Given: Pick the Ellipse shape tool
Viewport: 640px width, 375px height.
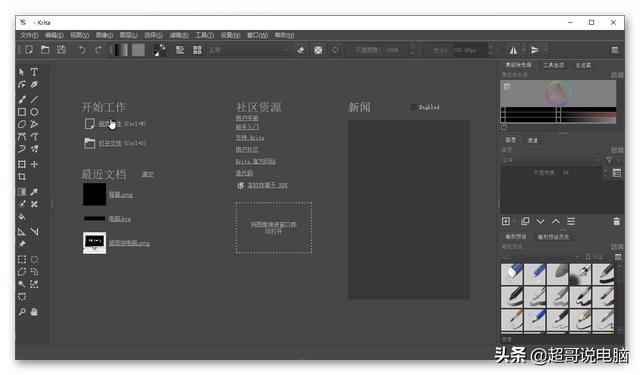Looking at the screenshot, I should pos(34,112).
